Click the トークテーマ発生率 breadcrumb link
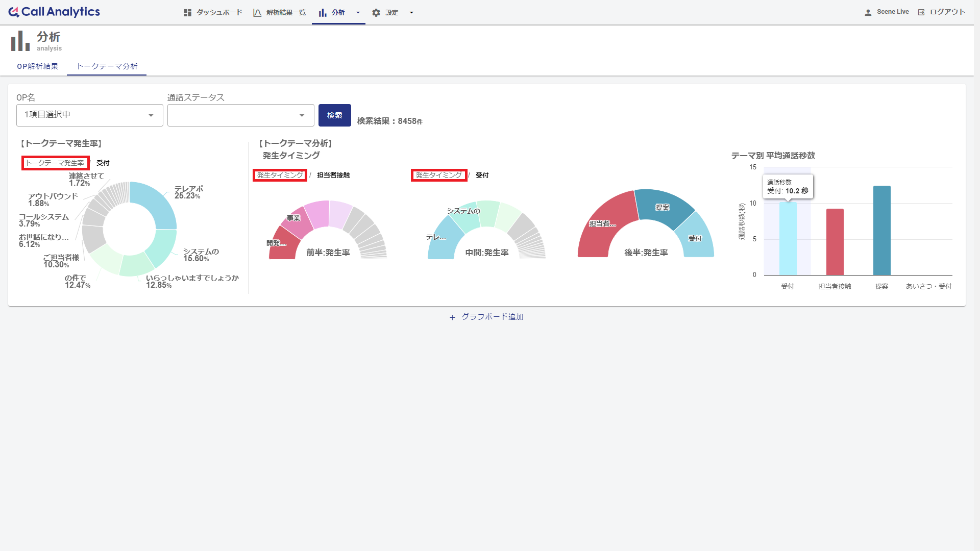Image resolution: width=980 pixels, height=551 pixels. click(55, 163)
